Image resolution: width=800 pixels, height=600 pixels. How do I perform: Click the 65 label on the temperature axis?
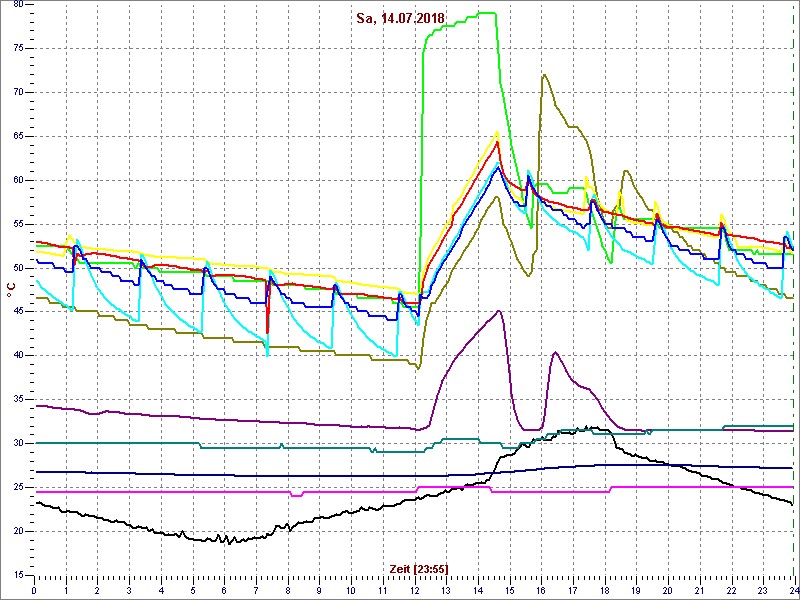pyautogui.click(x=17, y=136)
